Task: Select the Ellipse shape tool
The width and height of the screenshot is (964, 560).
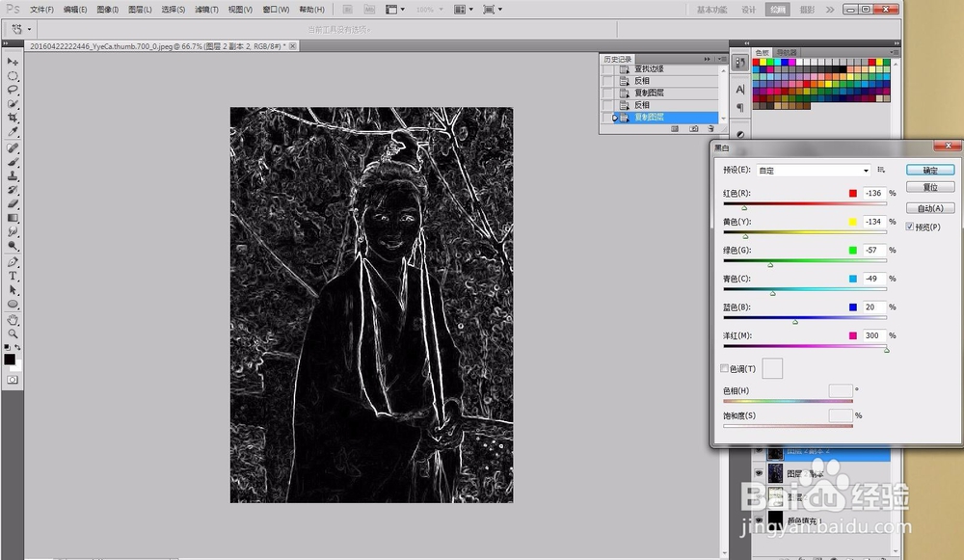Action: coord(13,304)
